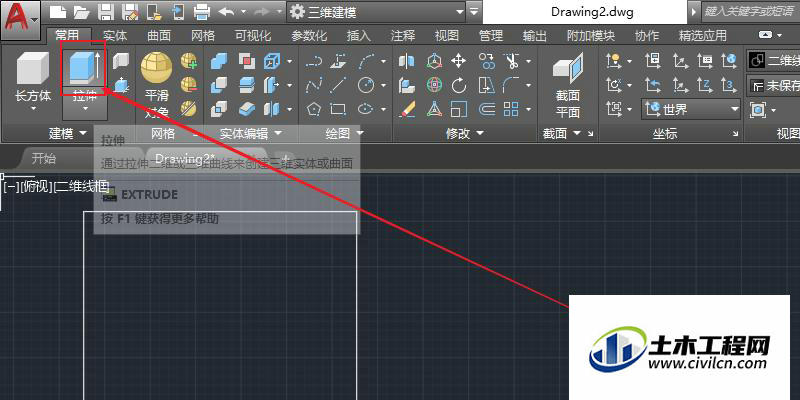Switch to the 插入 ribbon tab
This screenshot has width=800, height=400.
[359, 36]
